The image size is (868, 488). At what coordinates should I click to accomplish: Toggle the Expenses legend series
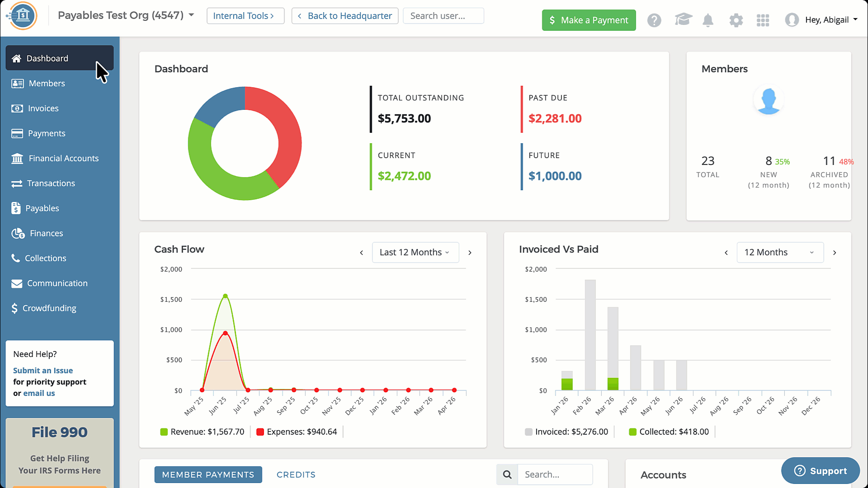tap(297, 432)
